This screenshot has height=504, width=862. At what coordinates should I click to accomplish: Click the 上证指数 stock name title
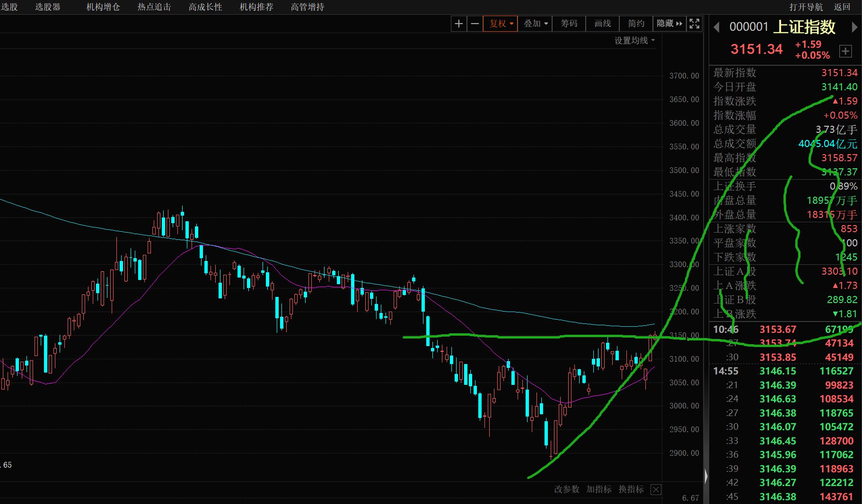click(804, 27)
